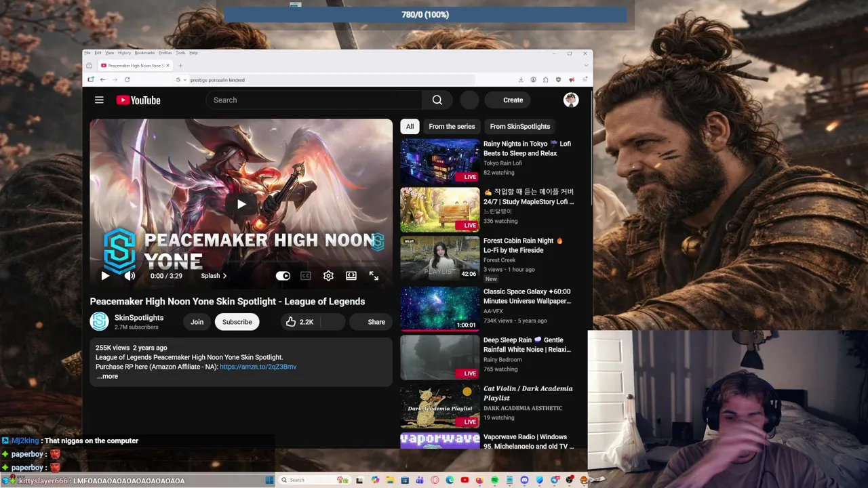
Task: Click the address bar text field
Action: point(331,80)
